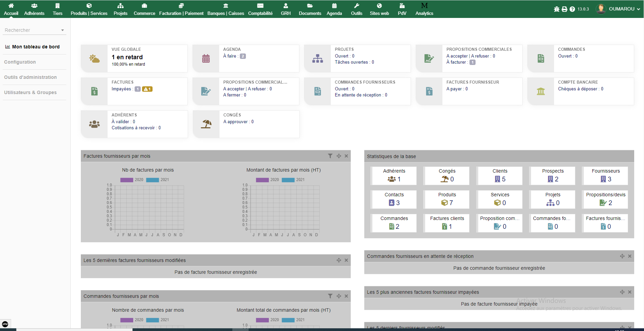Open the Banques | Caisses menu
644x331 pixels.
click(226, 9)
